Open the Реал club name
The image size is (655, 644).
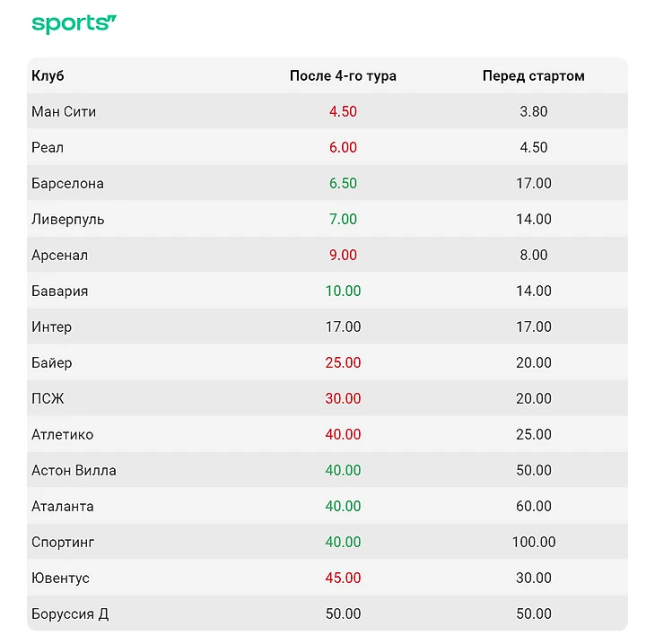coord(48,147)
